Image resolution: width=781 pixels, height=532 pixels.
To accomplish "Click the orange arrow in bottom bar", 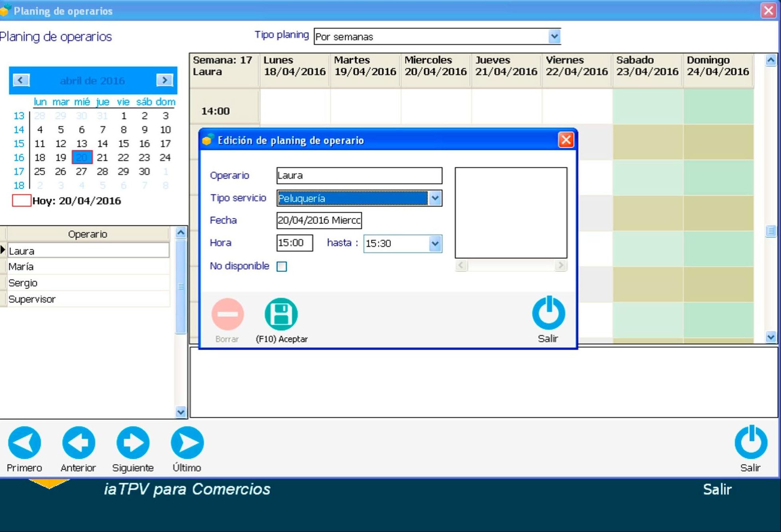I will pyautogui.click(x=49, y=483).
